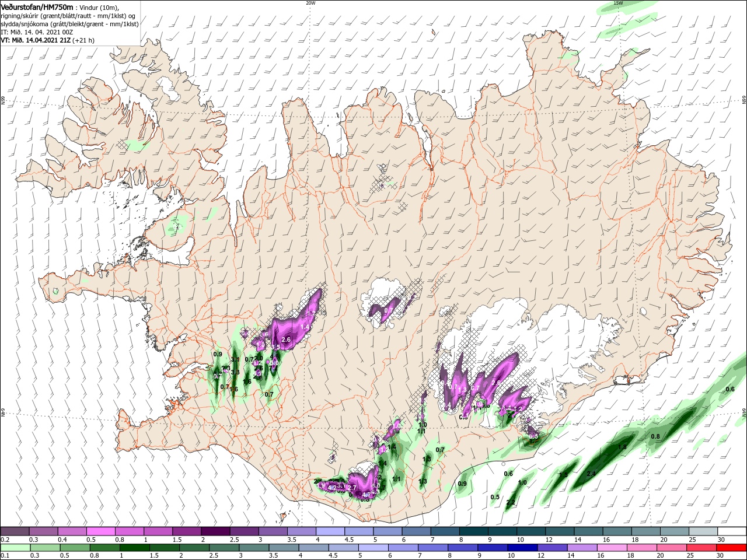
Task: Click the darkest purple 2 swatch in top legend row
Action: [x=216, y=531]
